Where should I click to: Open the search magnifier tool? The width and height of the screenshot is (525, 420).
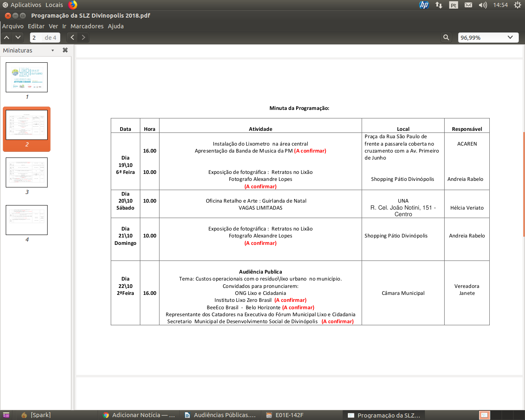point(446,37)
